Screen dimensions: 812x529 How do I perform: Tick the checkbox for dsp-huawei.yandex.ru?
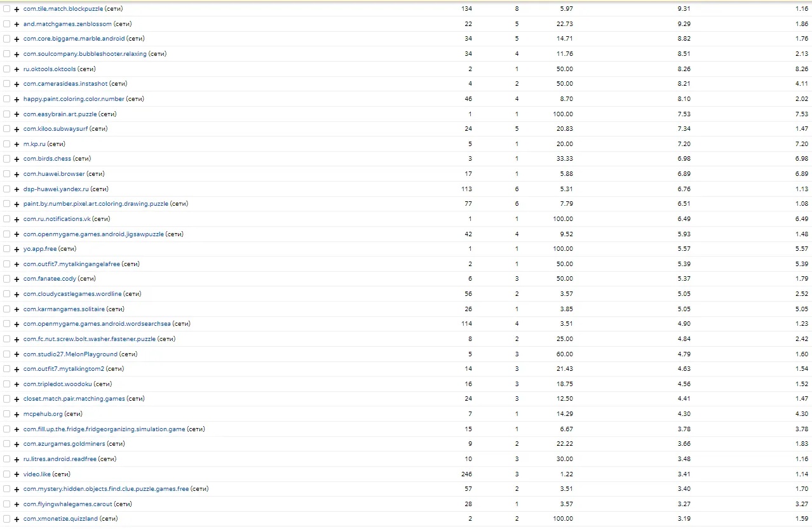click(x=6, y=189)
